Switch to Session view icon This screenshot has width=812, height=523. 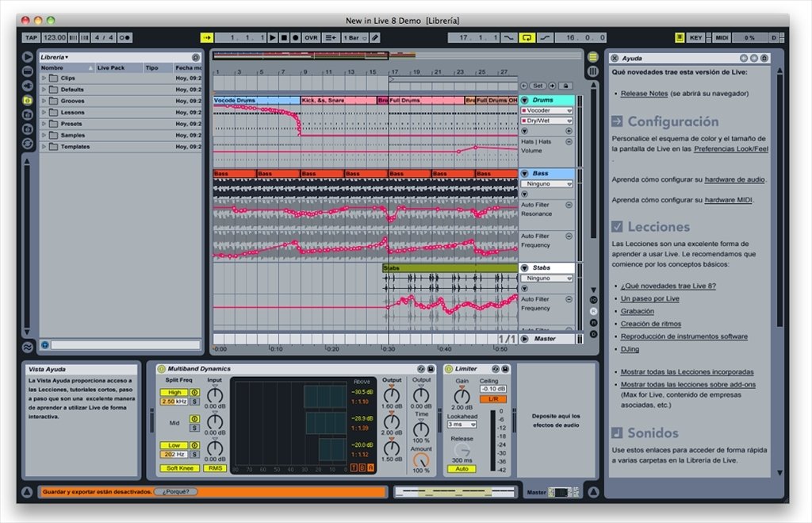593,71
